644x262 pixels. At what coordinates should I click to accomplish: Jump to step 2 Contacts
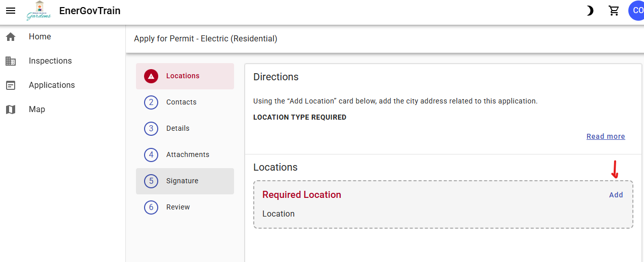(181, 102)
